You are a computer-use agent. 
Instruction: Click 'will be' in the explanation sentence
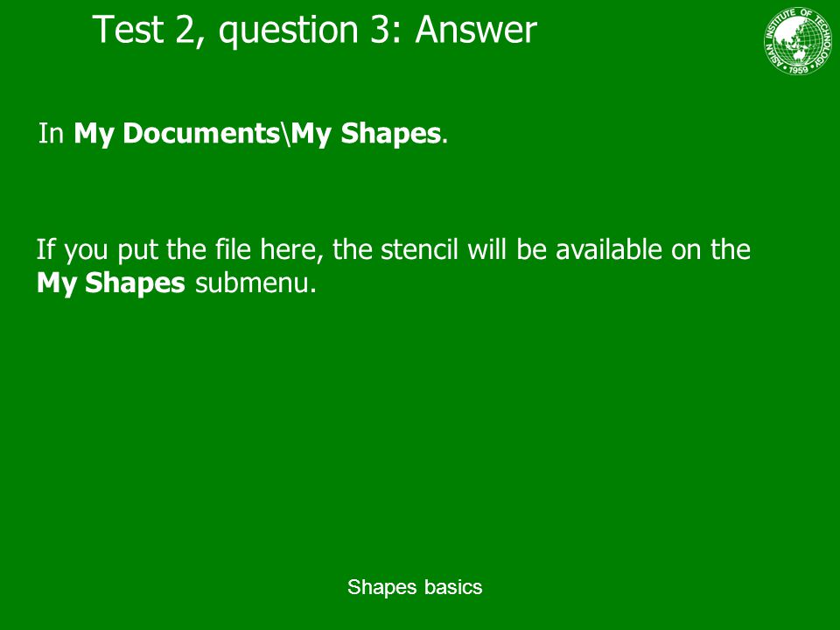pyautogui.click(x=507, y=249)
